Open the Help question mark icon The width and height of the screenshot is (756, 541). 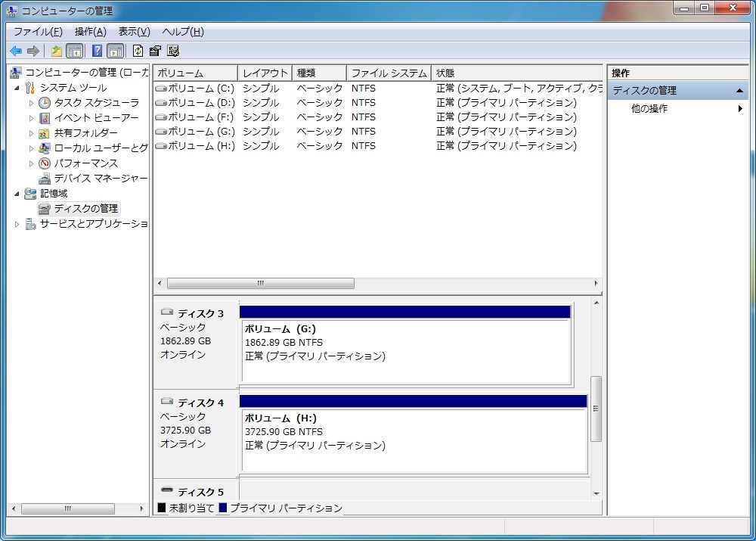point(97,51)
